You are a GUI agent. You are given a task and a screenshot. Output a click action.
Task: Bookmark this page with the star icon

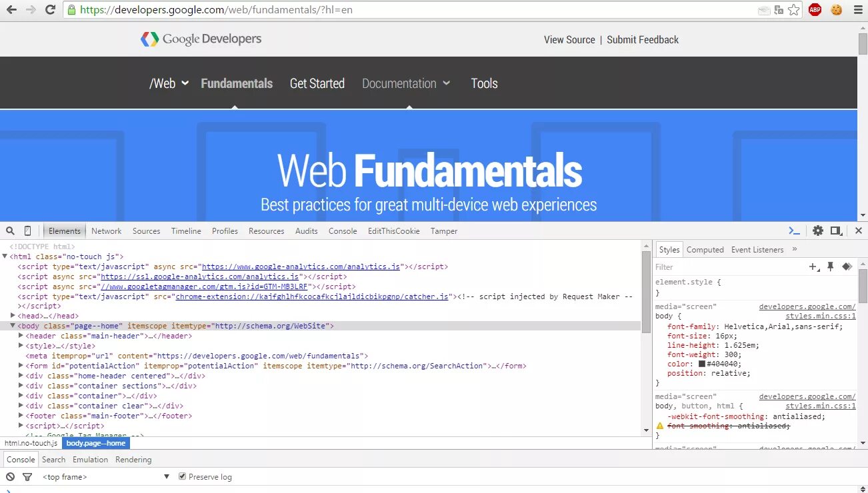tap(793, 10)
